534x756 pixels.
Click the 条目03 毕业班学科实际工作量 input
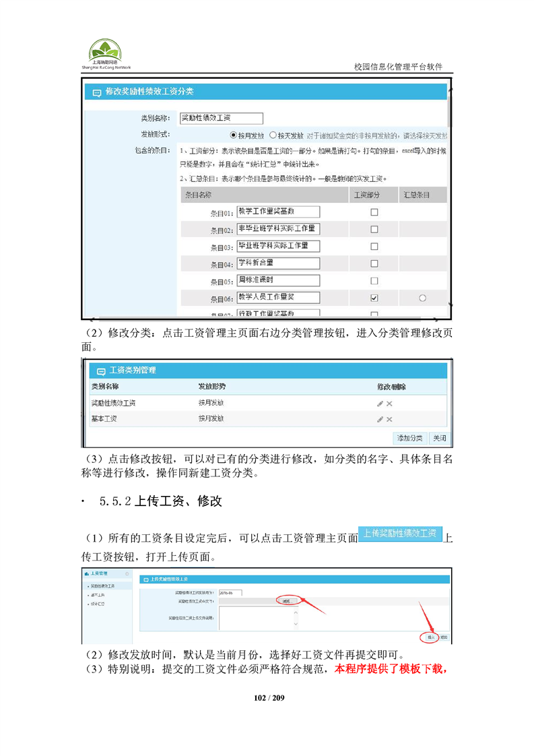(279, 246)
